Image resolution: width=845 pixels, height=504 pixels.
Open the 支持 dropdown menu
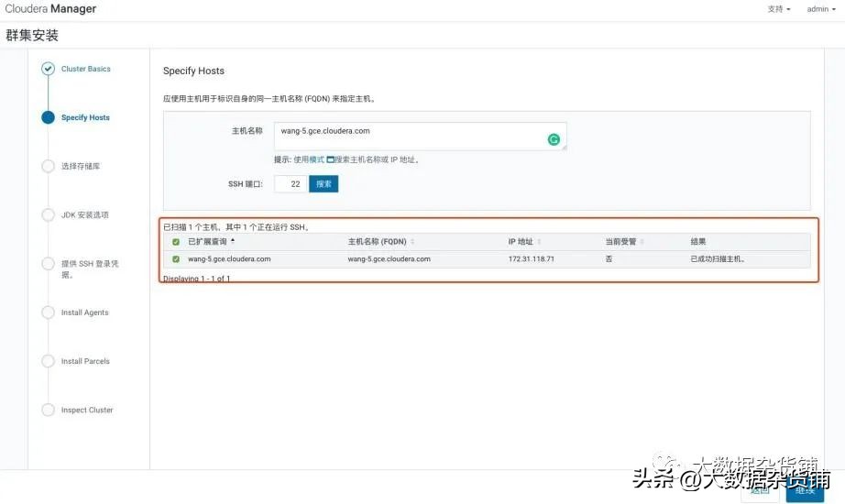click(779, 9)
